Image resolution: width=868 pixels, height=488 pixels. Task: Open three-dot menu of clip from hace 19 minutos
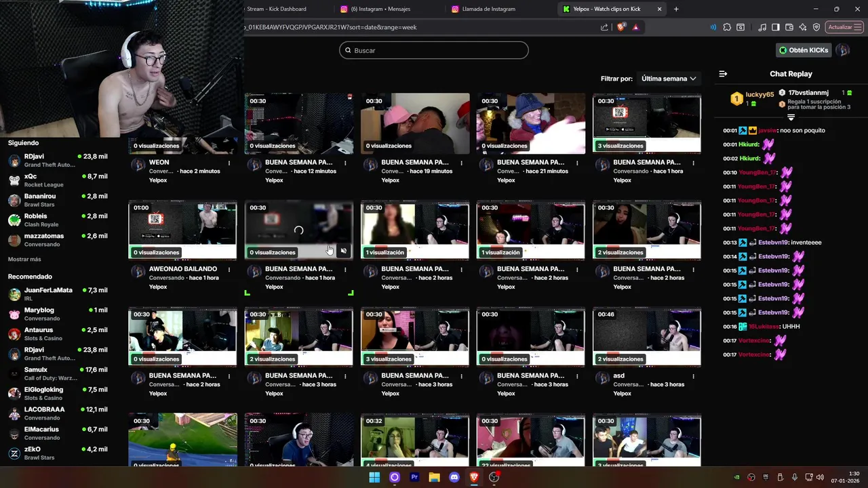click(461, 163)
